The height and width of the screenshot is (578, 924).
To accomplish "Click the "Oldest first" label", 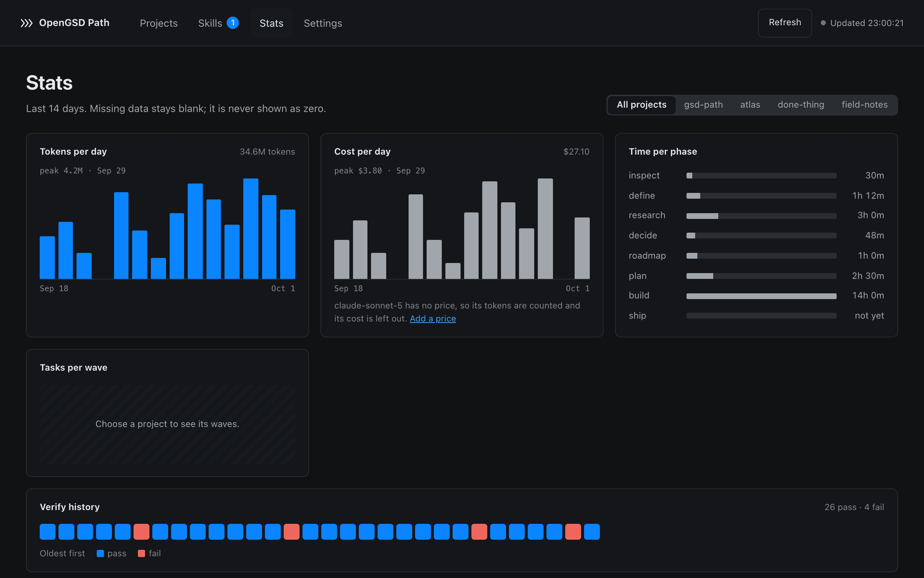I will [x=62, y=553].
